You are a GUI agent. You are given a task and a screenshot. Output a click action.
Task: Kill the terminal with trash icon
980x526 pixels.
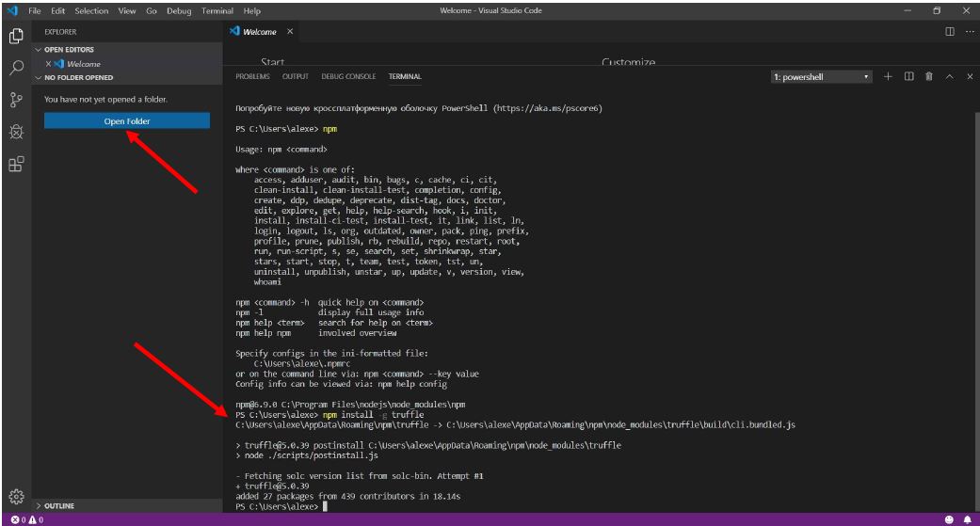click(929, 77)
